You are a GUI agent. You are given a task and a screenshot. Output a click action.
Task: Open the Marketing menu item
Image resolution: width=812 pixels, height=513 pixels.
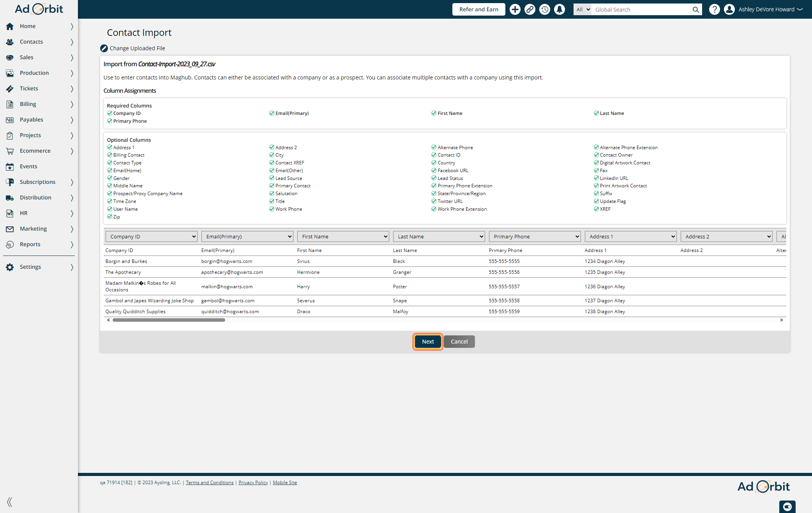coord(39,229)
